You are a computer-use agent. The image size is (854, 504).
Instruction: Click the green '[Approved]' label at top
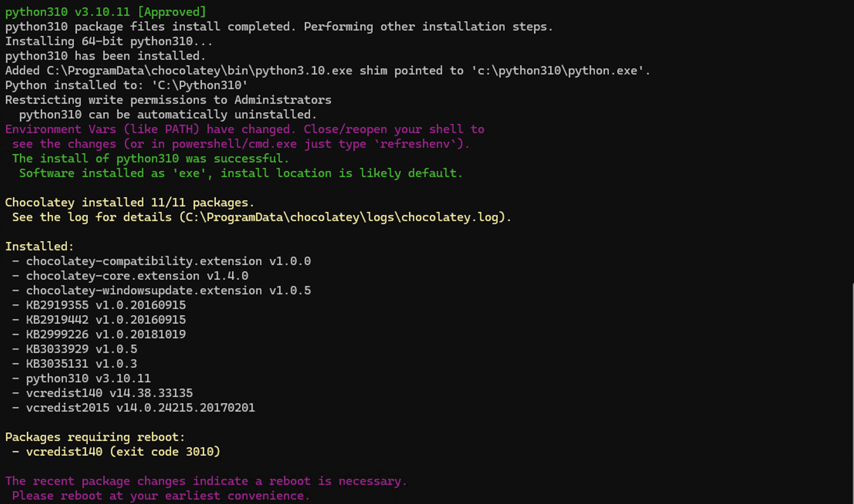(x=172, y=12)
